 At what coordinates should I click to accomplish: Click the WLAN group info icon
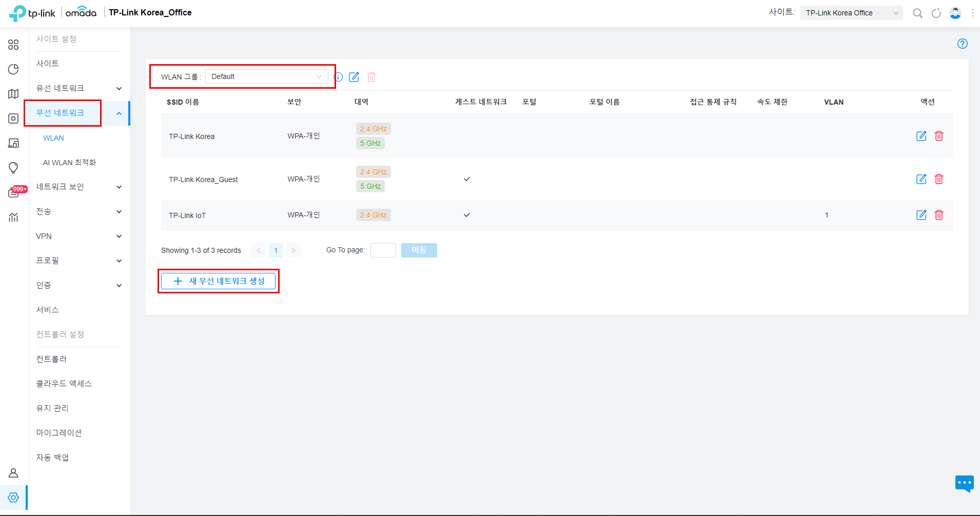[x=338, y=77]
